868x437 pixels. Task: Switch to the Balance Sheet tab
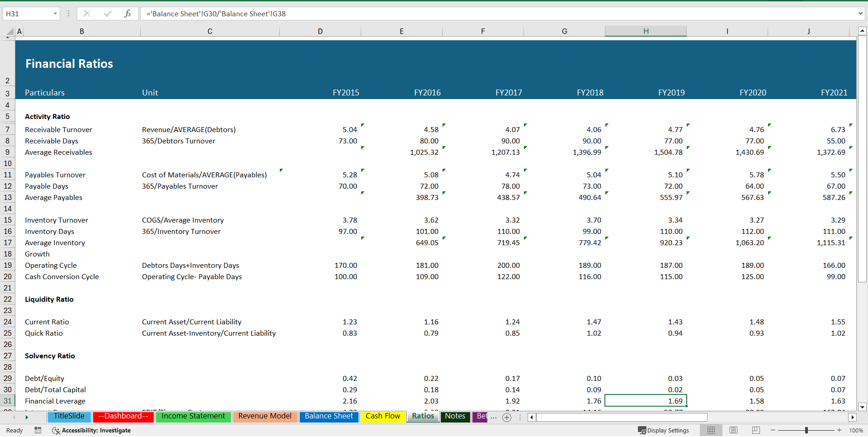point(329,417)
